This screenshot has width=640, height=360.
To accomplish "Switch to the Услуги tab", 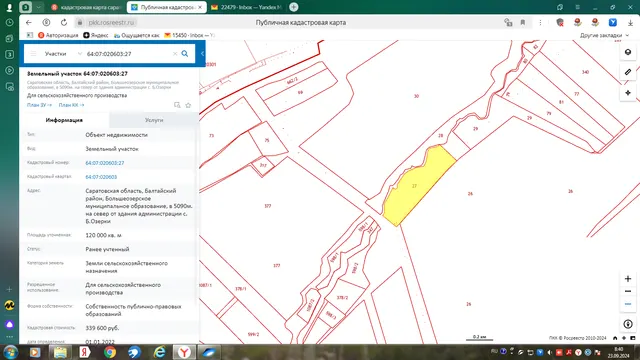I will tap(154, 120).
